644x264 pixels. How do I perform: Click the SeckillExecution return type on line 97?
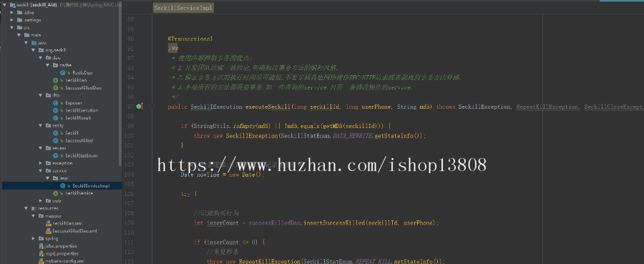click(x=216, y=107)
